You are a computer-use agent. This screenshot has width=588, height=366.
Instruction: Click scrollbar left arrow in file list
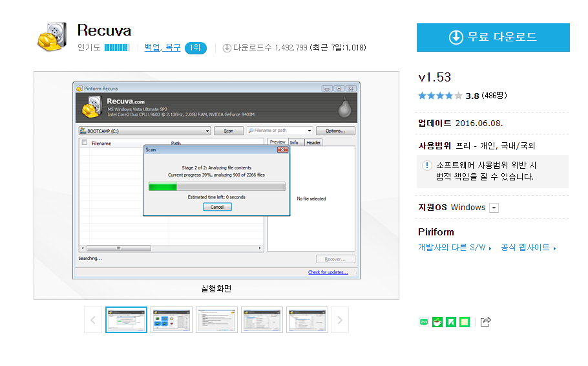coord(83,248)
